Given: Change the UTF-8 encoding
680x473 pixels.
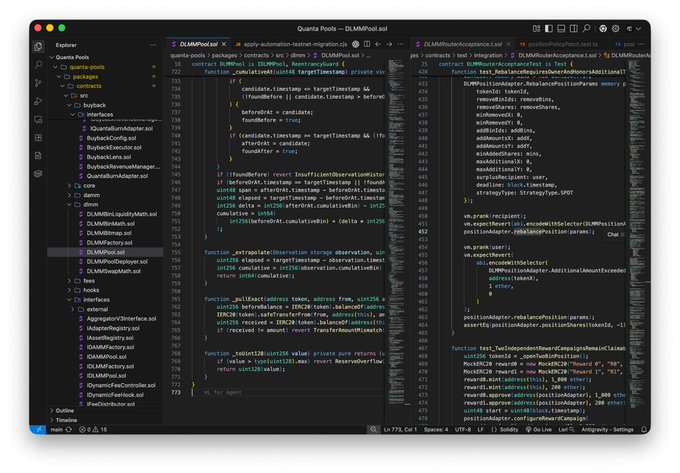Looking at the screenshot, I should [x=463, y=430].
